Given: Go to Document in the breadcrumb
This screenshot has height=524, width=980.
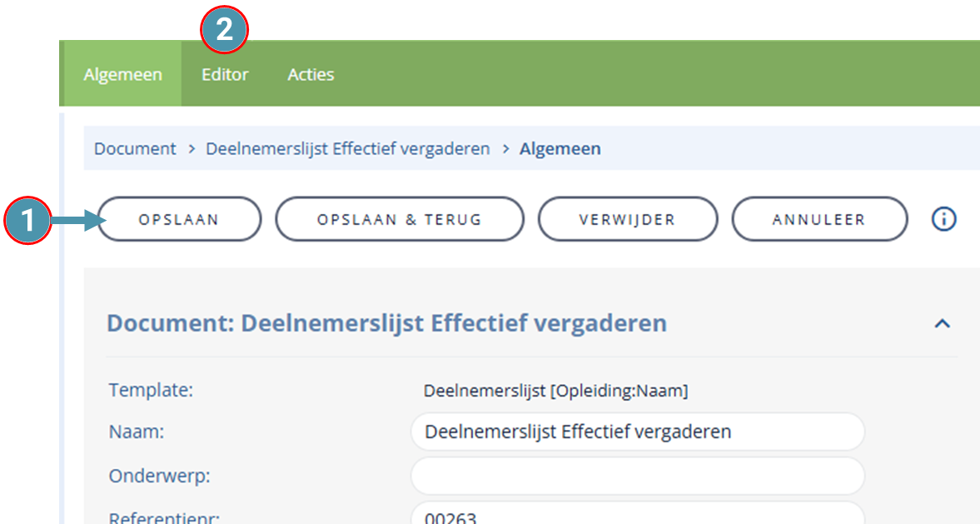Looking at the screenshot, I should (135, 149).
